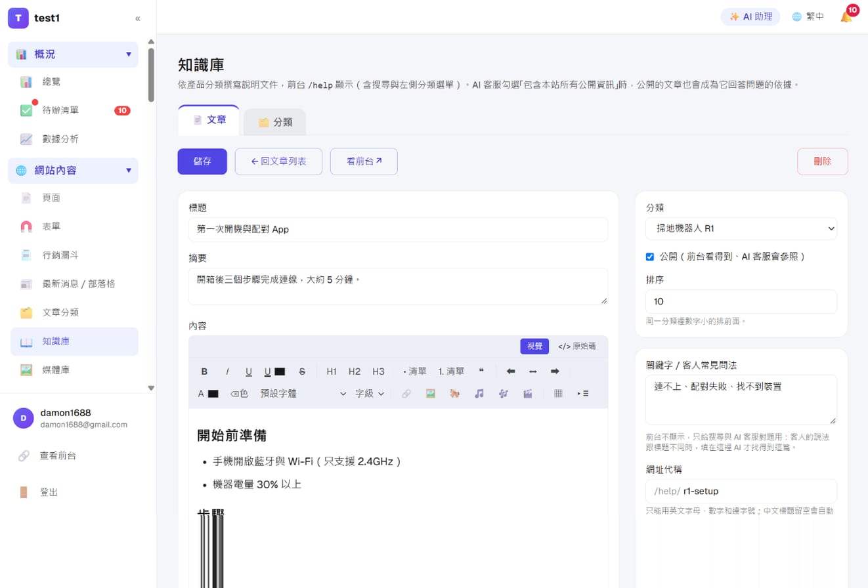Click the notification bell icon
Image resolution: width=868 pixels, height=588 pixels.
[x=846, y=17]
